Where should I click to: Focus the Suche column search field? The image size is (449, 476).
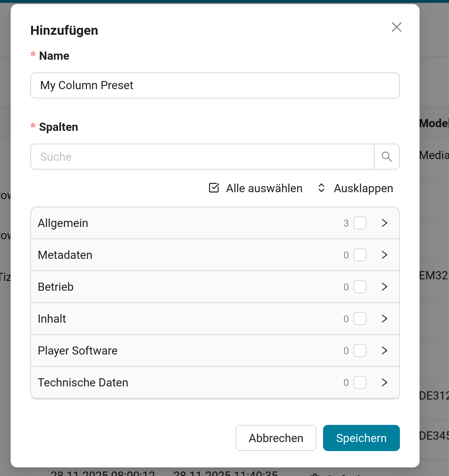[202, 157]
